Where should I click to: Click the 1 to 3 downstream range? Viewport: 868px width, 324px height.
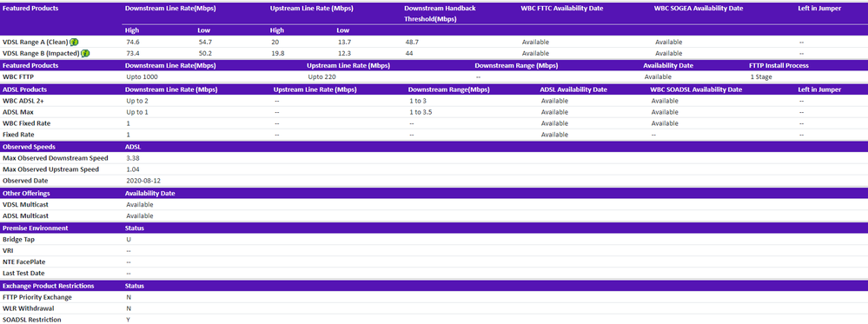[417, 101]
